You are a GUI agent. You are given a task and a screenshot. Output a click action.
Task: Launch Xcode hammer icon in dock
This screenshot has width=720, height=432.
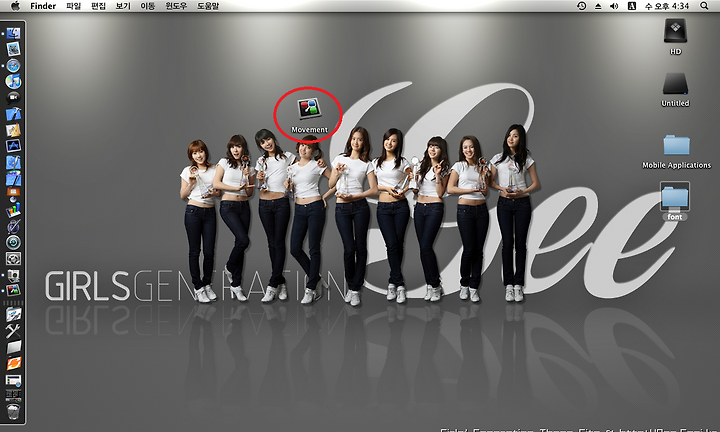tap(13, 113)
